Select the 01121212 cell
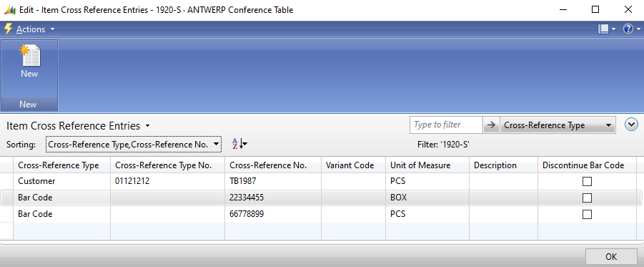Screen dimensions: 644x267 [167, 181]
